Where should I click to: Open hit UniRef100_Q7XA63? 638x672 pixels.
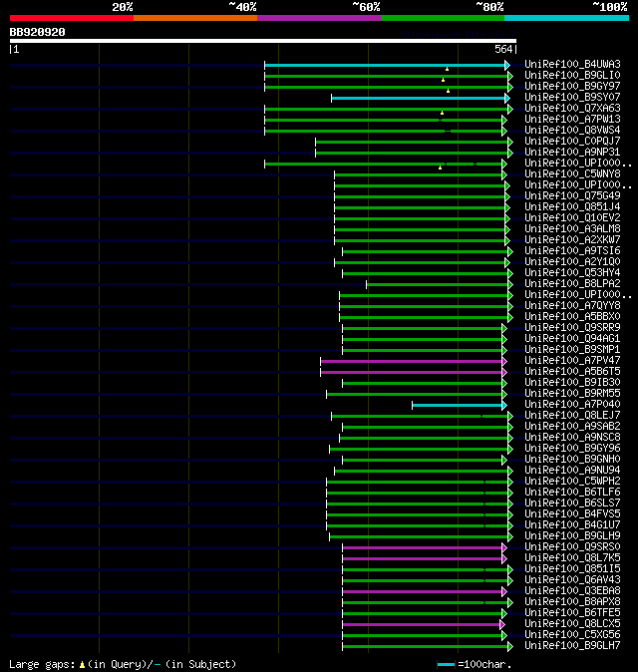pyautogui.click(x=572, y=108)
